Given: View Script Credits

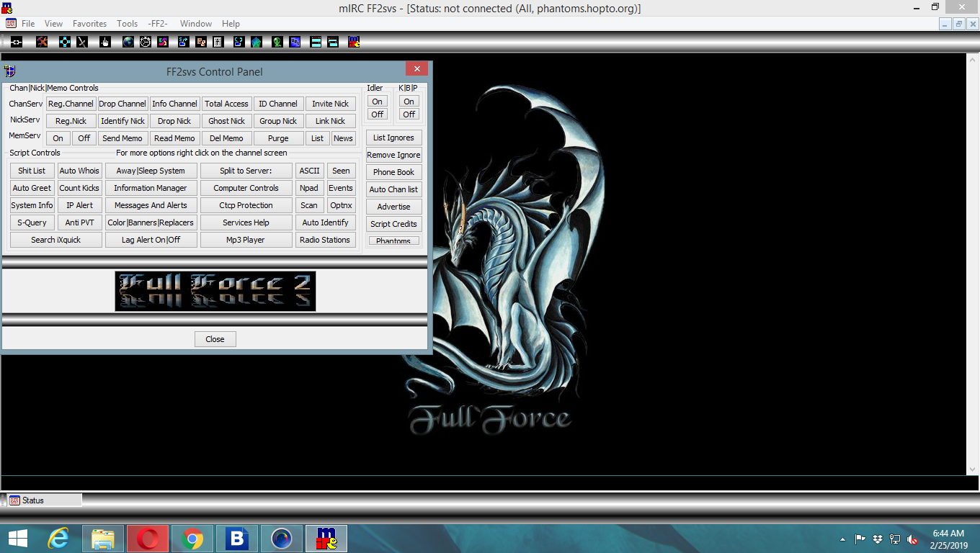Looking at the screenshot, I should click(393, 224).
